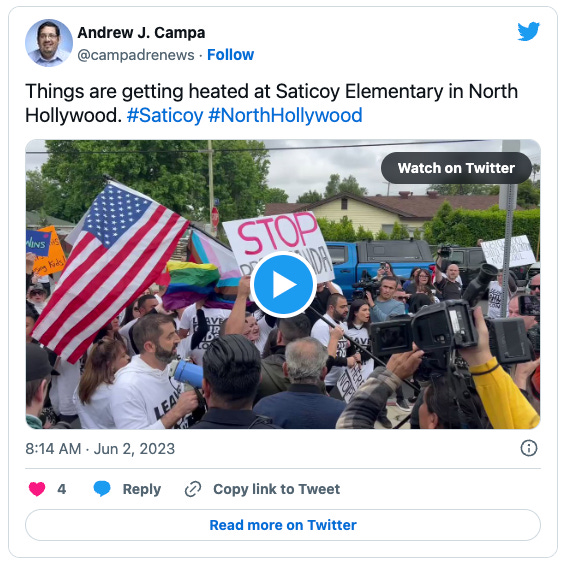Open Andrew J. Campa's profile picture
The image size is (564, 566).
coord(49,43)
